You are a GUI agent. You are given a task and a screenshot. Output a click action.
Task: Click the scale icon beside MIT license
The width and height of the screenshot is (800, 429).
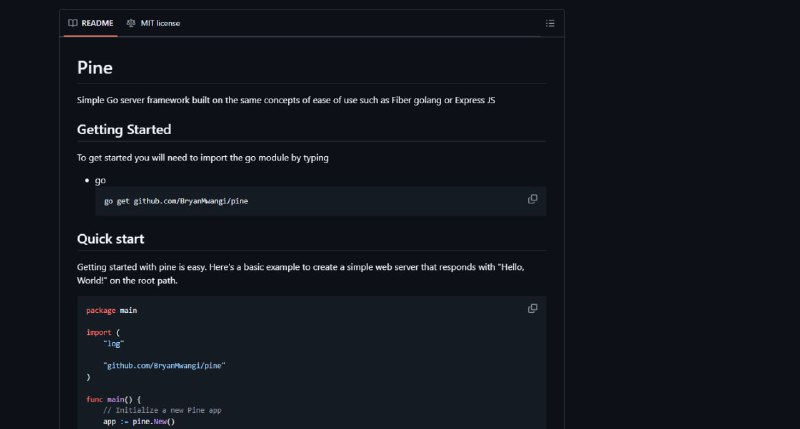click(131, 23)
